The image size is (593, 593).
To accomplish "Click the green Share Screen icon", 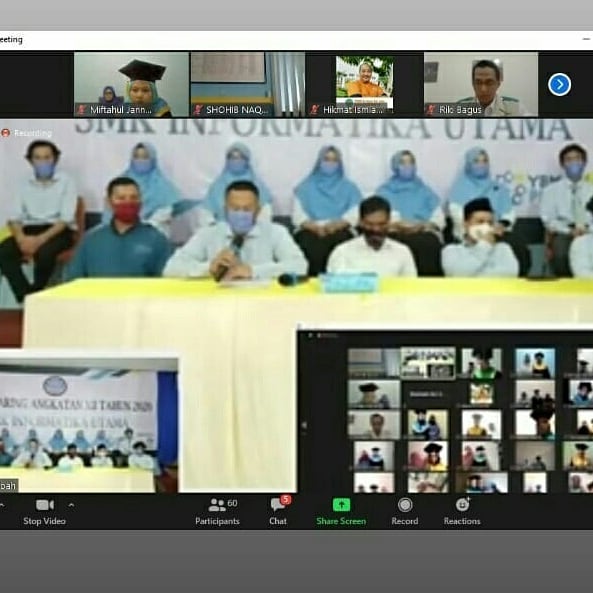I will 341,505.
